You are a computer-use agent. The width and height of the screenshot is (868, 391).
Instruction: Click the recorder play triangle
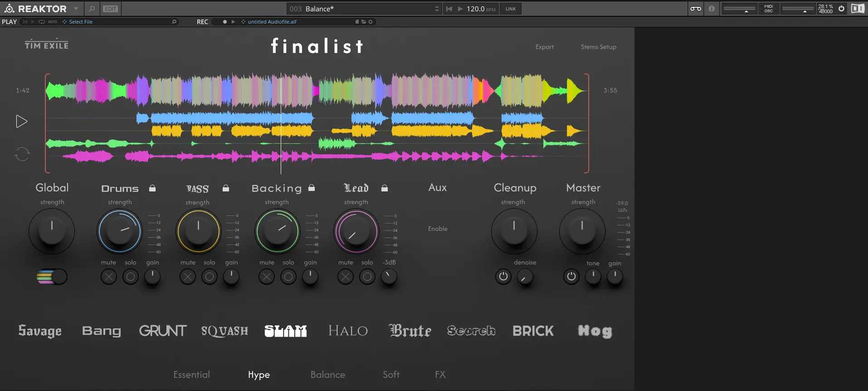pos(233,22)
